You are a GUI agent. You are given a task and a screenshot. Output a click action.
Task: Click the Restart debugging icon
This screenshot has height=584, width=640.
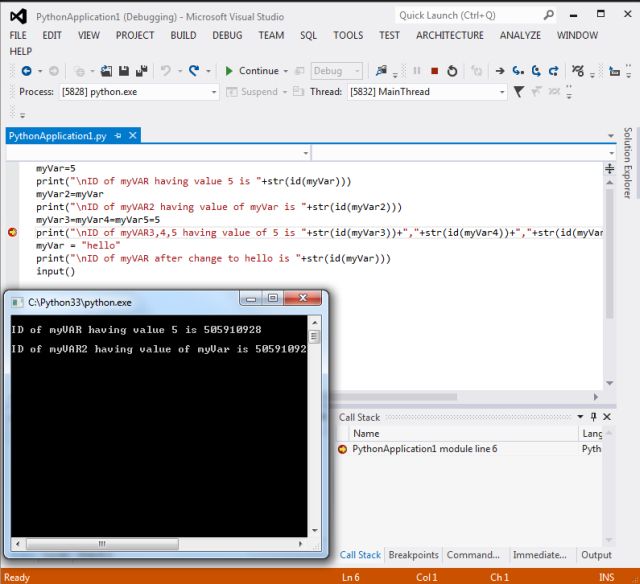(x=452, y=71)
